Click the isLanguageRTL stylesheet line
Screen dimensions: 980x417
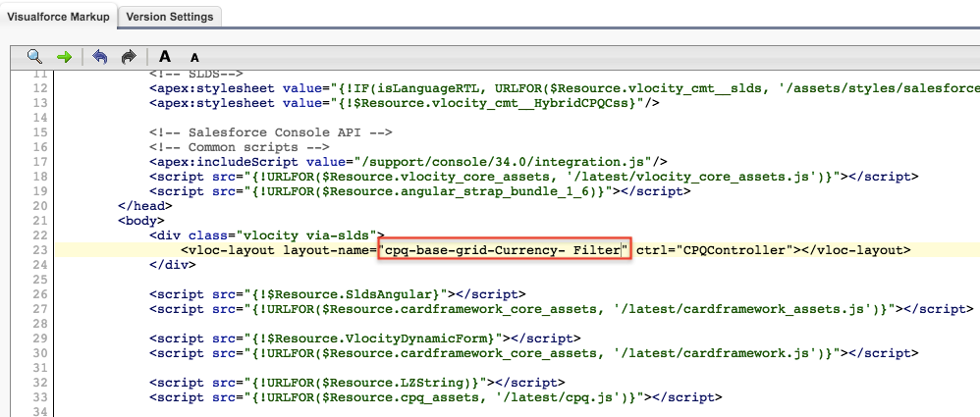click(x=565, y=88)
